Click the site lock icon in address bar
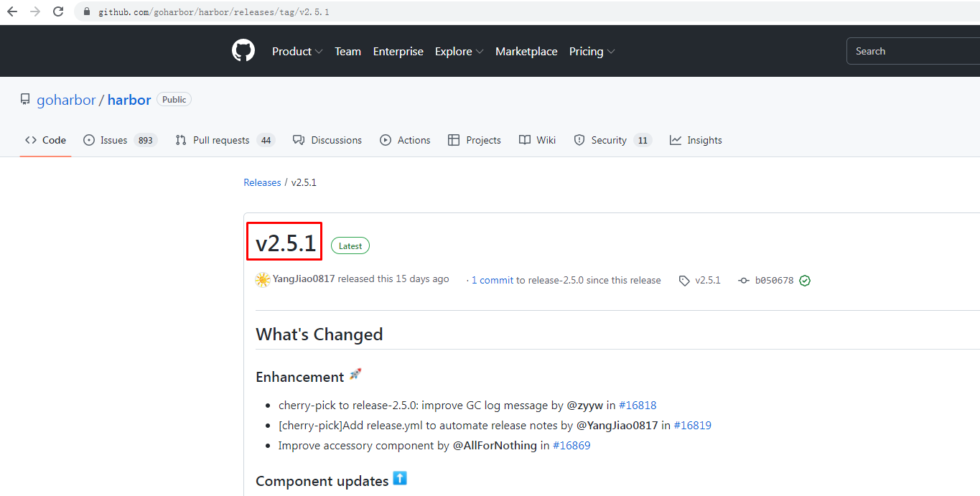The height and width of the screenshot is (496, 980). (88, 12)
